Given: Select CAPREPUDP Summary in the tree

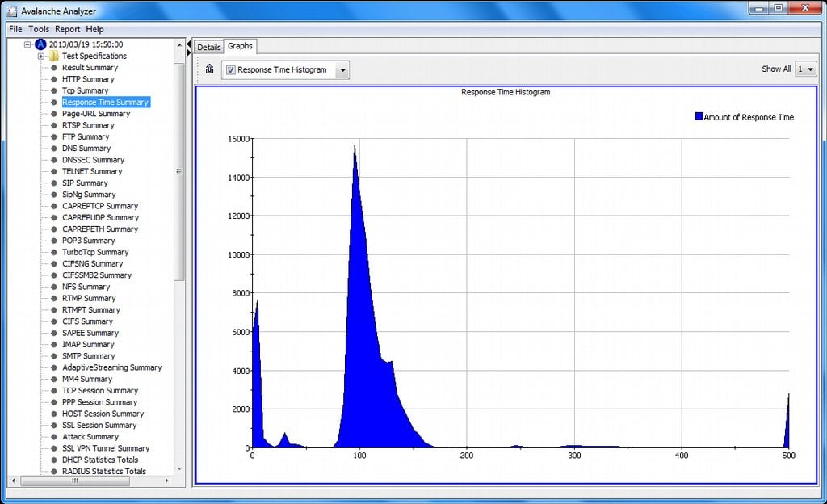Looking at the screenshot, I should click(100, 218).
